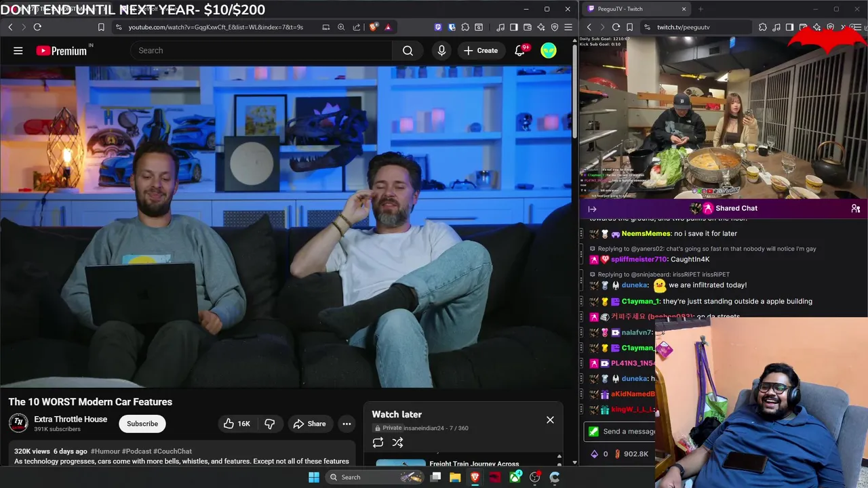Toggle sidebar panel in Twitch window
Screen dimensions: 868x488
[790, 27]
